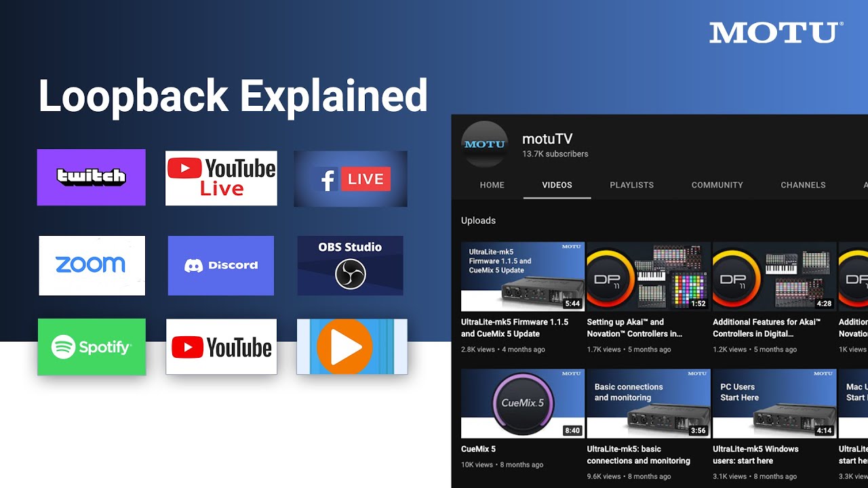Click title UltraLite-mk5 Firmware 1.1.5 and CueMix 5 Update

pyautogui.click(x=515, y=328)
